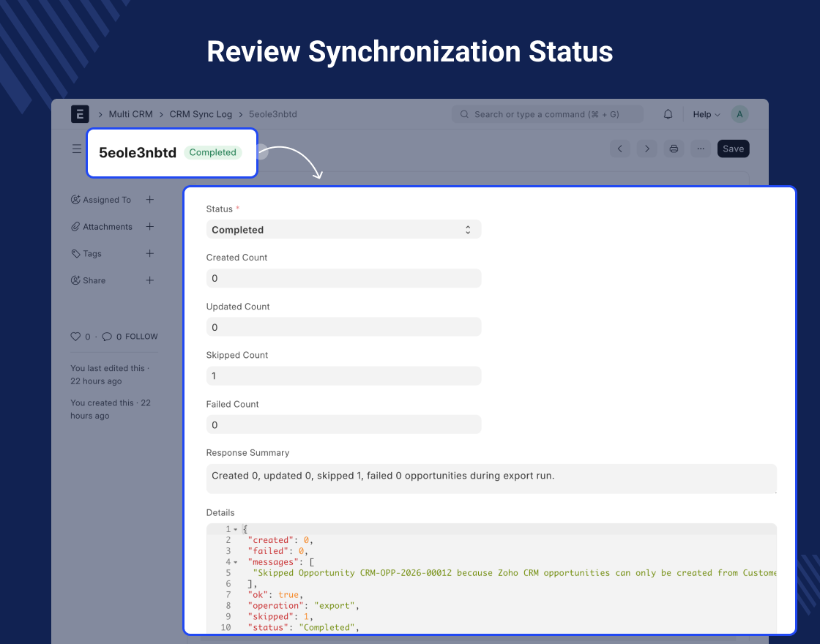820x644 pixels.
Task: Open notifications bell
Action: [x=668, y=114]
